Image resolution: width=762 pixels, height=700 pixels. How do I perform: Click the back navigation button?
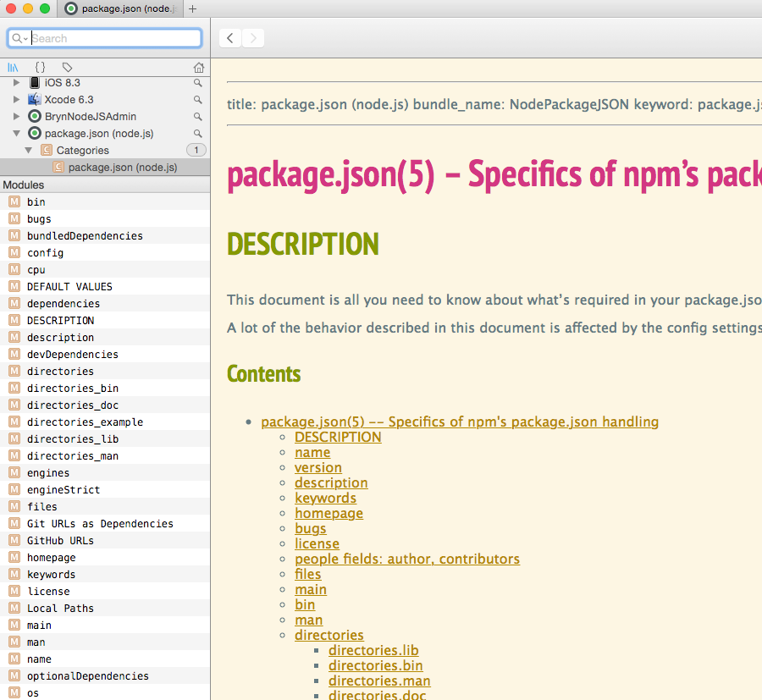point(229,38)
